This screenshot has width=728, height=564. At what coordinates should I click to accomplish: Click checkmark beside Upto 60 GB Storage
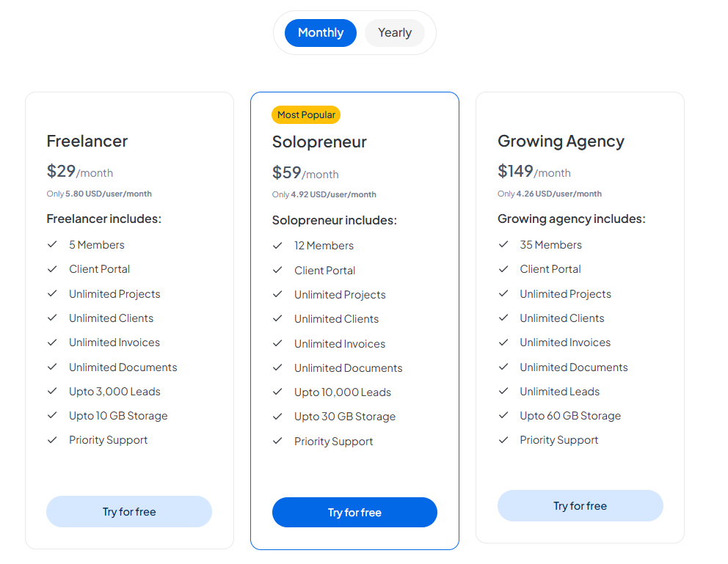pyautogui.click(x=503, y=416)
